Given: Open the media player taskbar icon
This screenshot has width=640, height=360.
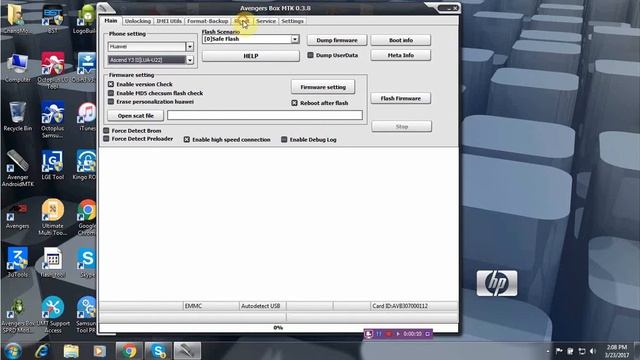Looking at the screenshot, I should pyautogui.click(x=99, y=351).
